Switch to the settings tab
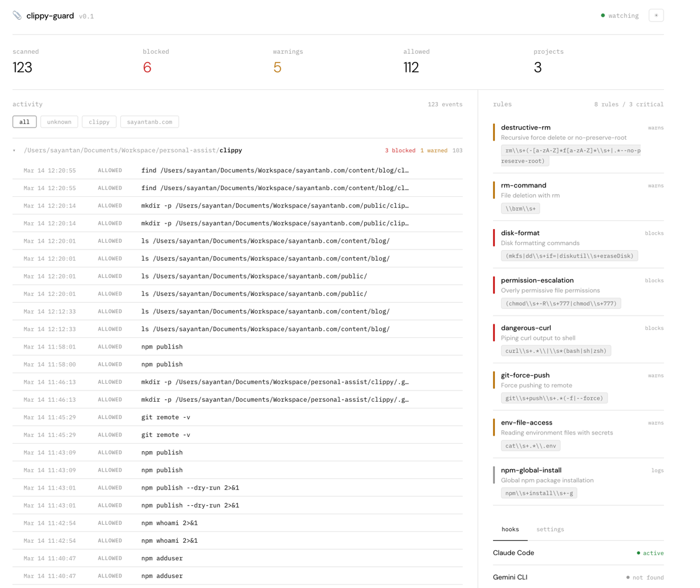Image resolution: width=700 pixels, height=588 pixels. click(550, 529)
